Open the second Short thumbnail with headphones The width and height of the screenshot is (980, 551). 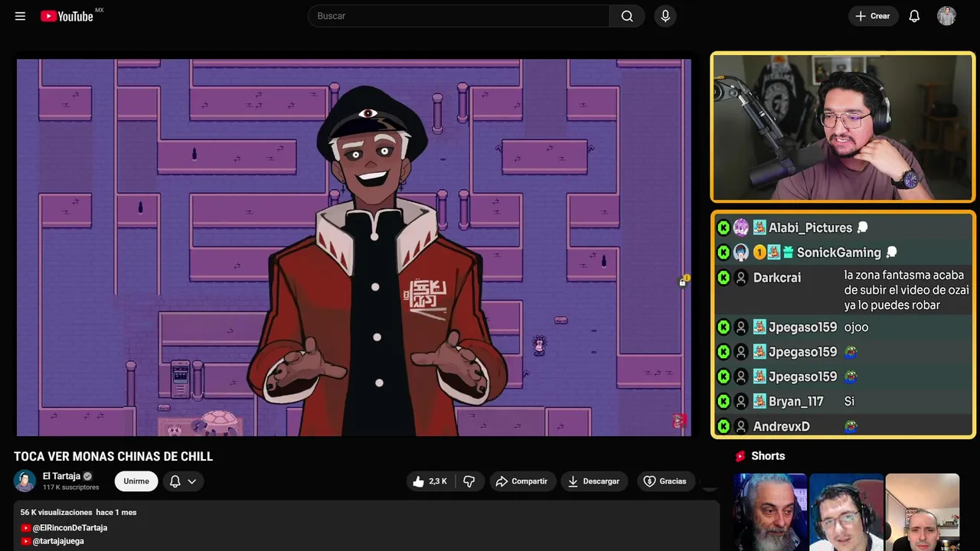pyautogui.click(x=846, y=512)
